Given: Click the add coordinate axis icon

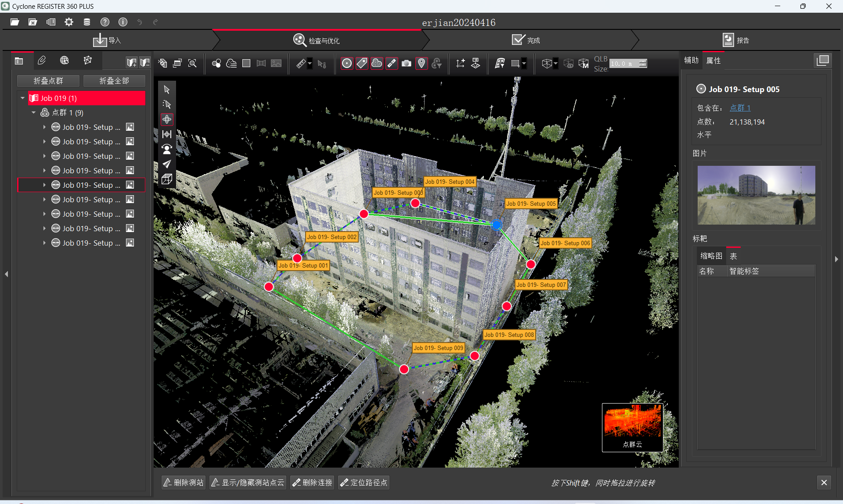Looking at the screenshot, I should [x=460, y=64].
